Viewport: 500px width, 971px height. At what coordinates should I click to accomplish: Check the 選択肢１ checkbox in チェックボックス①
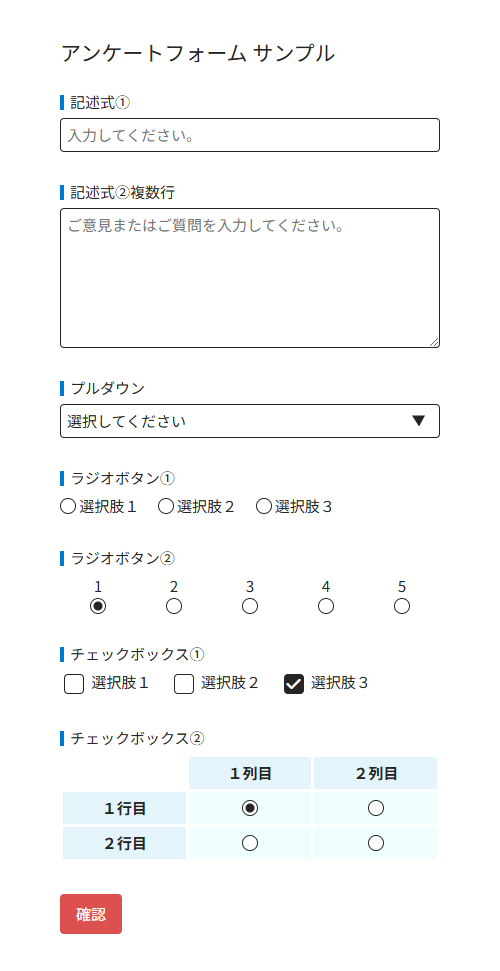coord(74,684)
